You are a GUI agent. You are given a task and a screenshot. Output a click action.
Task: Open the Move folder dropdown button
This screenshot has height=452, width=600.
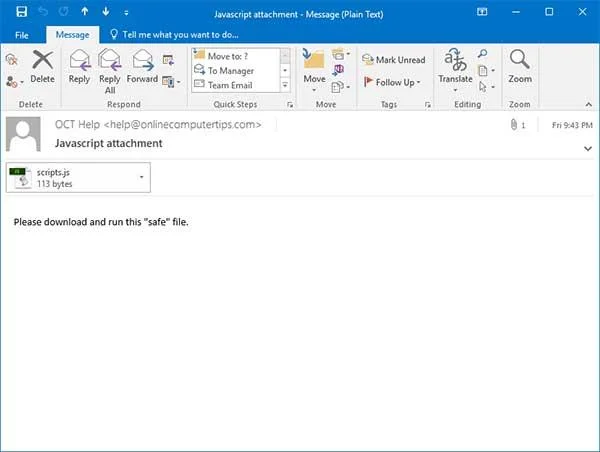pyautogui.click(x=314, y=72)
